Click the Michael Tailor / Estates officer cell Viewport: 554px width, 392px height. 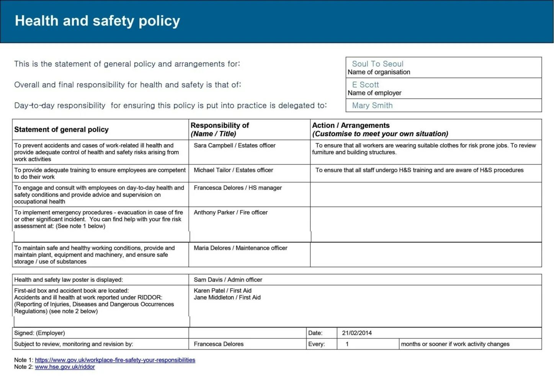pos(249,173)
